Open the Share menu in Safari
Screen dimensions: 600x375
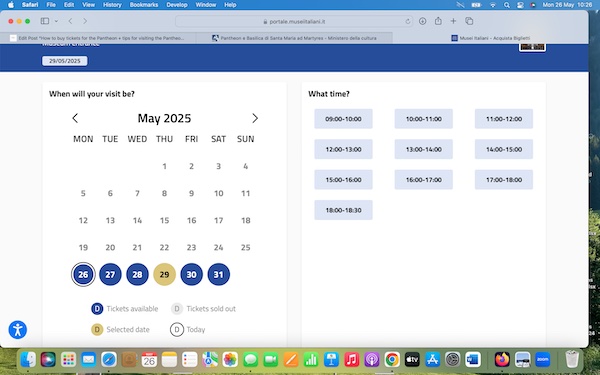(438, 21)
